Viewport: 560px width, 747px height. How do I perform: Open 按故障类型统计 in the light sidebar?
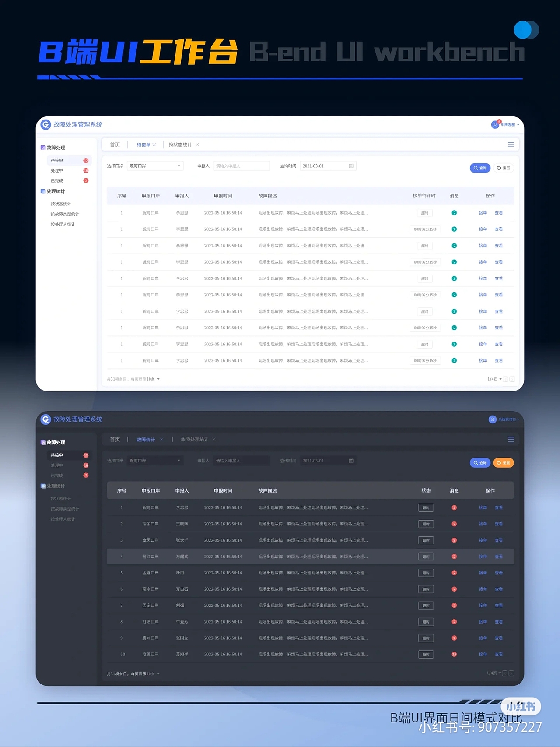[65, 214]
